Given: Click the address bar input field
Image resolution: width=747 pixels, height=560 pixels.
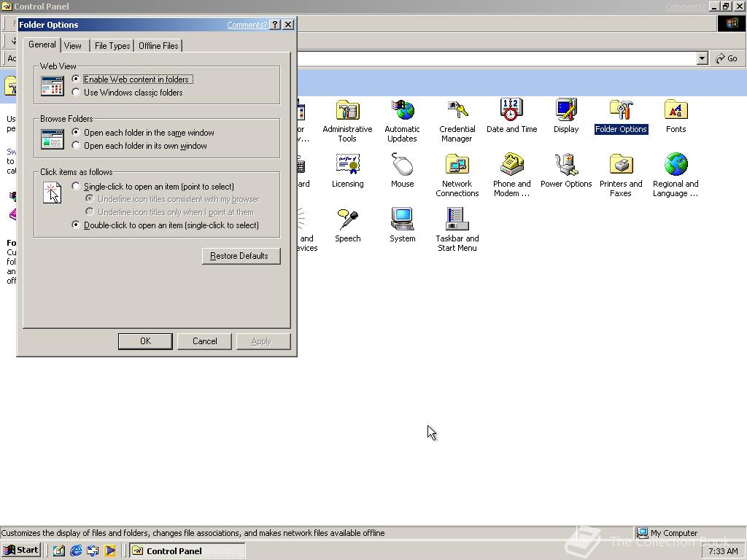Looking at the screenshot, I should click(495, 58).
